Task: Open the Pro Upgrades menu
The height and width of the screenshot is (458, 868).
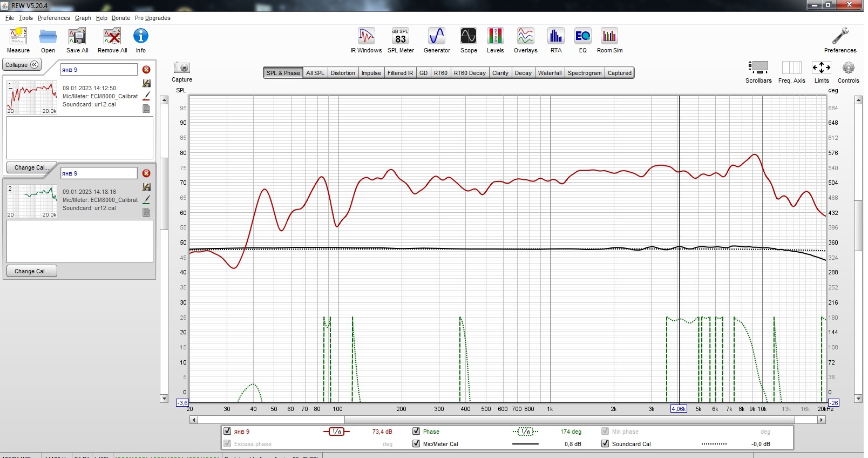Action: 153,18
